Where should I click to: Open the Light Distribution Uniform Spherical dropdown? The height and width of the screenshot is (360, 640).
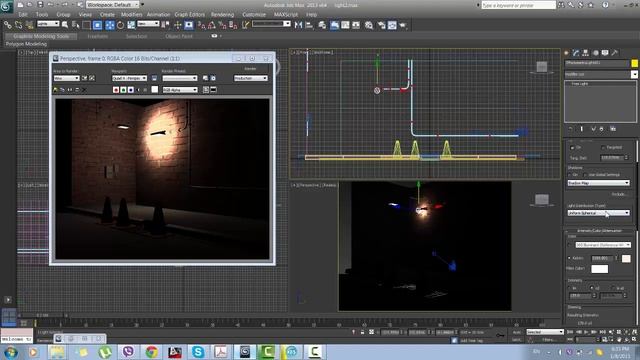[x=598, y=213]
